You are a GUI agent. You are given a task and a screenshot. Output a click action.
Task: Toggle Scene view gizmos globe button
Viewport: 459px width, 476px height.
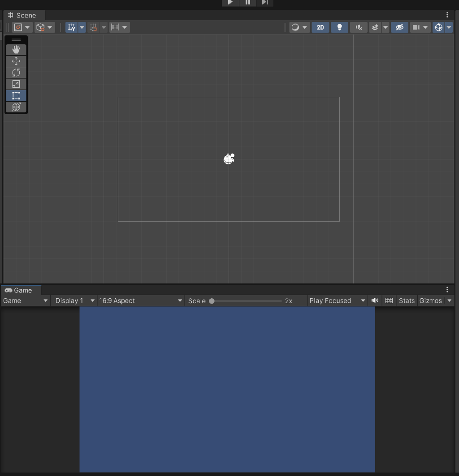coord(439,27)
